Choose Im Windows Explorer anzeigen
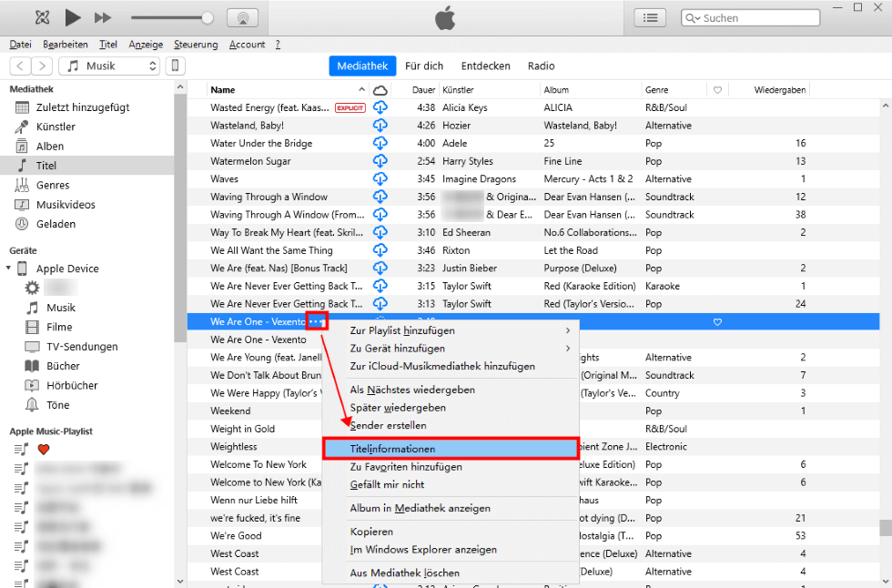892x588 pixels. pyautogui.click(x=451, y=550)
